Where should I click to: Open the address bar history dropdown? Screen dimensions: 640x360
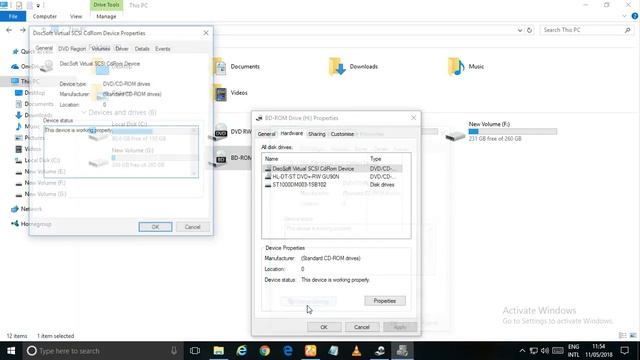click(x=520, y=30)
